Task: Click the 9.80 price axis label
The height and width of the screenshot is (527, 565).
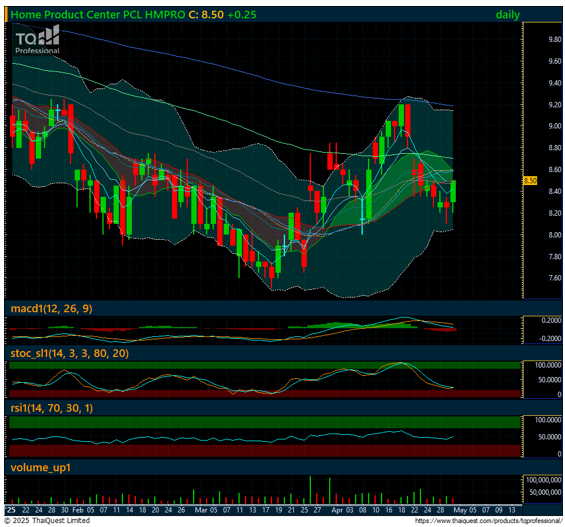Action: tap(555, 39)
